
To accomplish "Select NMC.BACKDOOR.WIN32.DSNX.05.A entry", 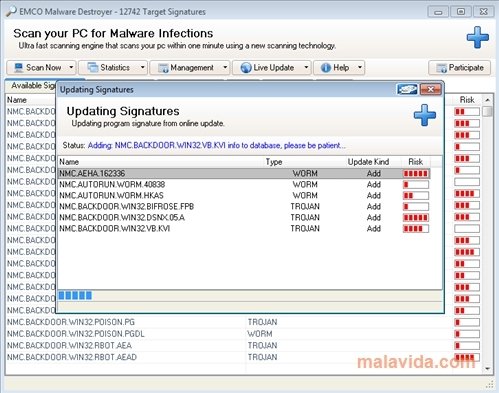I will 244,217.
